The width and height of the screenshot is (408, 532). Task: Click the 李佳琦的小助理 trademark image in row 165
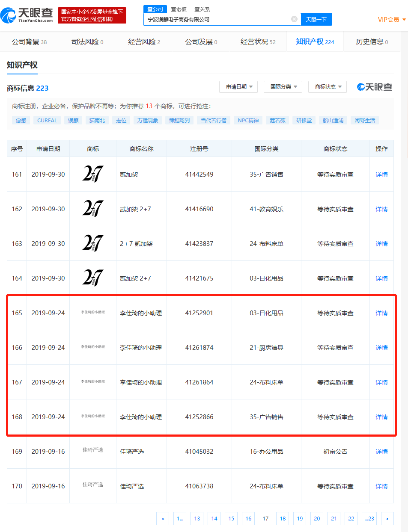93,313
